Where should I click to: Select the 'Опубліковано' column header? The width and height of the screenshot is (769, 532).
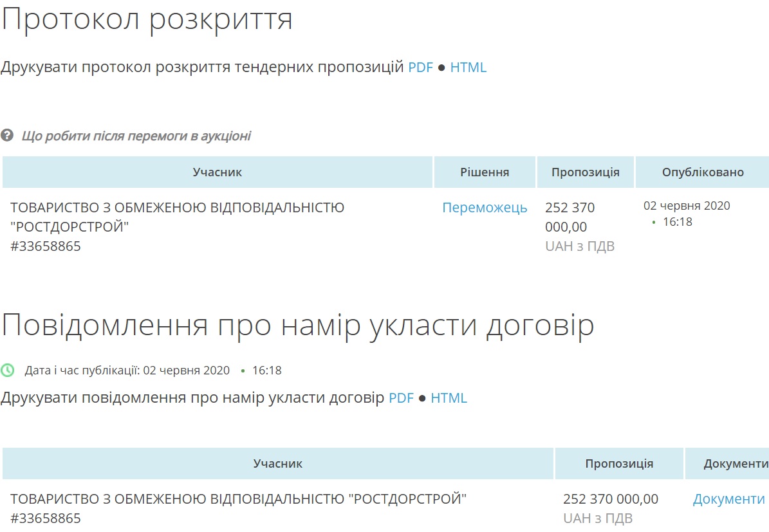(x=703, y=172)
